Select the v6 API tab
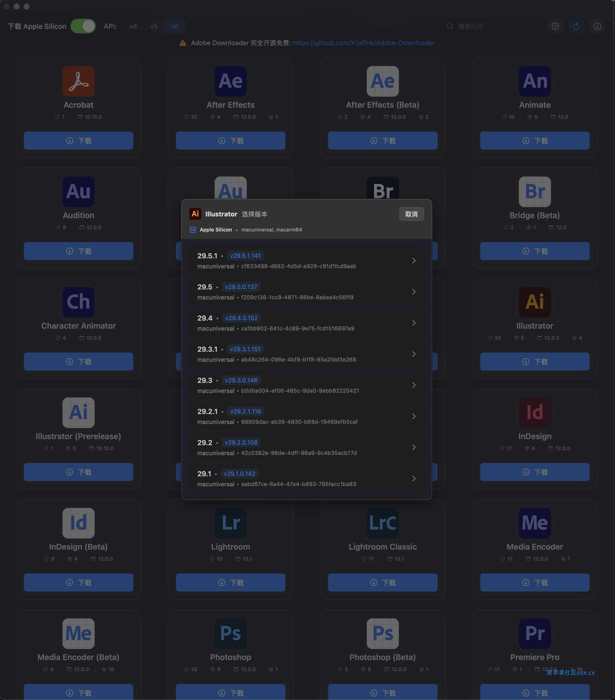 (175, 26)
